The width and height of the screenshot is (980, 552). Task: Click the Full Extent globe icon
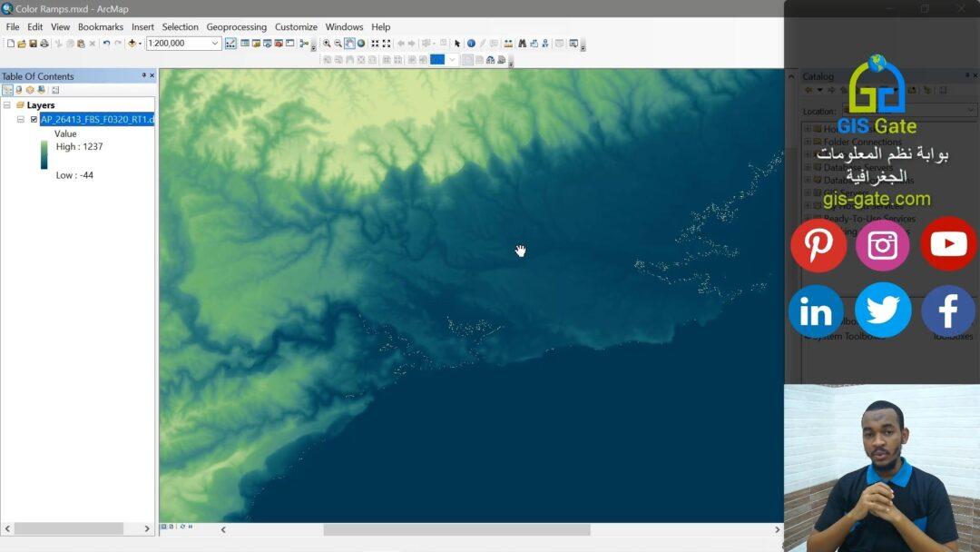(x=361, y=43)
